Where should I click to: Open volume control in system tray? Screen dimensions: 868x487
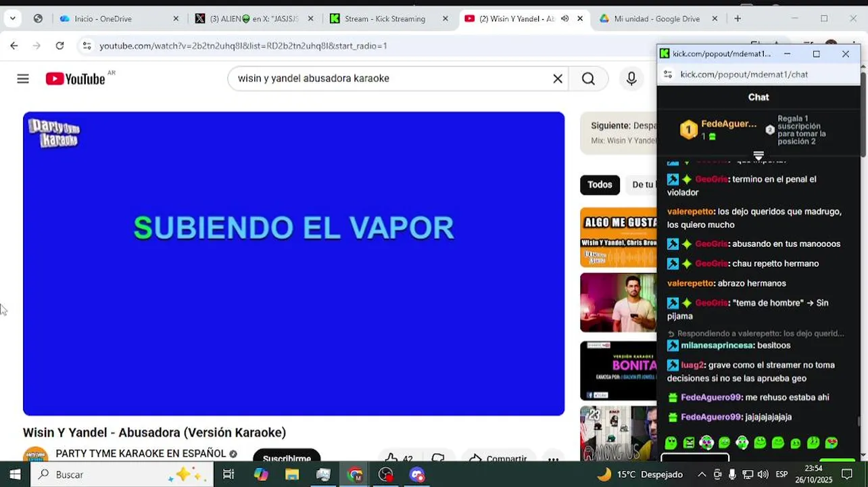[763, 475]
